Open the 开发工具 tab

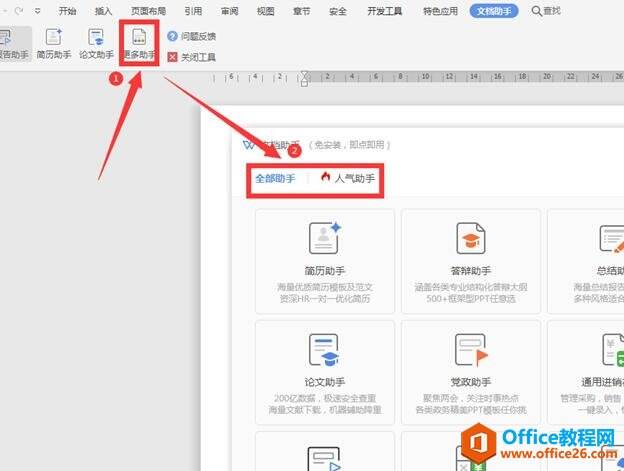tap(384, 11)
